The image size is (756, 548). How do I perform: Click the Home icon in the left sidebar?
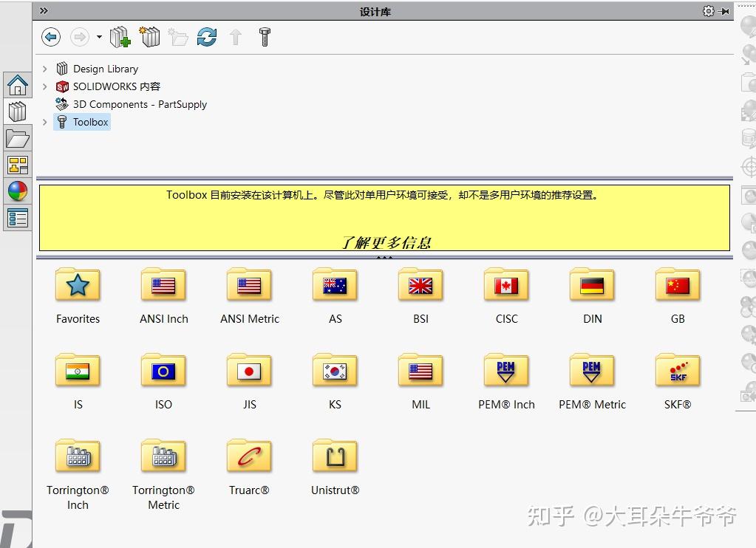[x=17, y=84]
